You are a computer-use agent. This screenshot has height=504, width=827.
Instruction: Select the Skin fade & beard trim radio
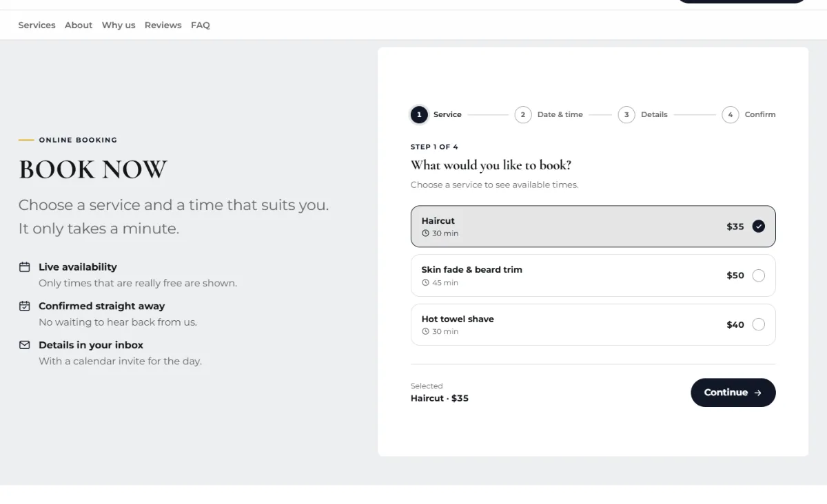(759, 275)
